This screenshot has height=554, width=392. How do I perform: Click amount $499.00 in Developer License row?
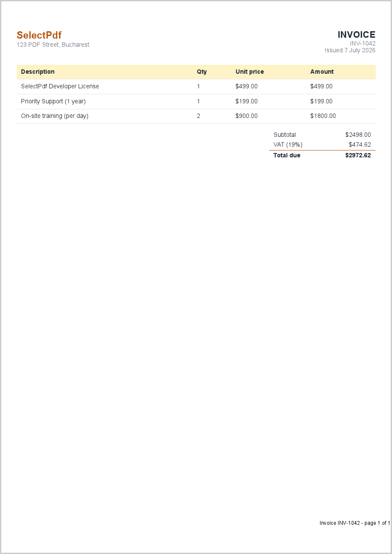[x=321, y=86]
